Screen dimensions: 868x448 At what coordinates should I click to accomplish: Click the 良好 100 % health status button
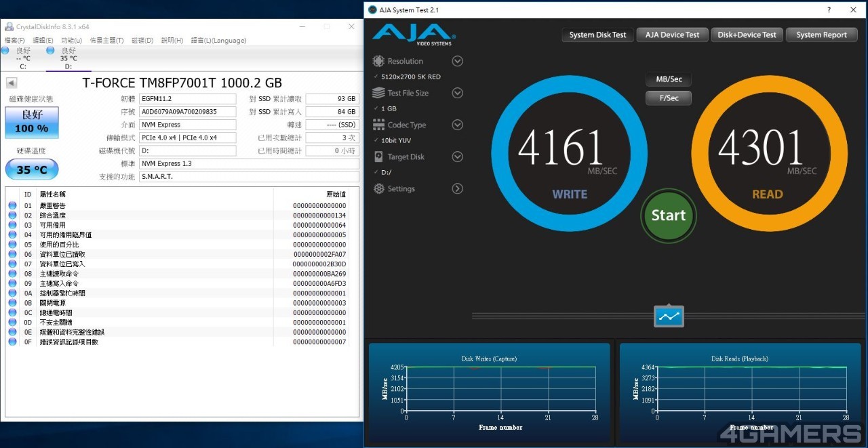pyautogui.click(x=32, y=122)
